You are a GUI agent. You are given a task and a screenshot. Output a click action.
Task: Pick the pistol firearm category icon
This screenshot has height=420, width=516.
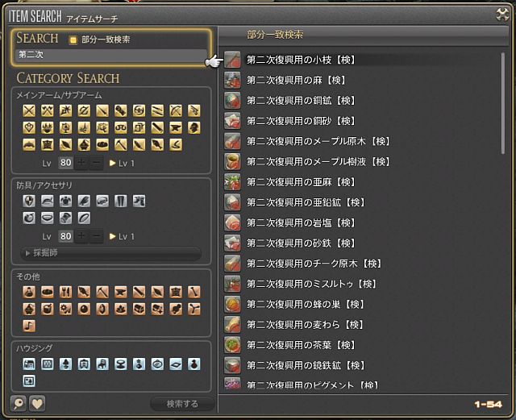(194, 111)
